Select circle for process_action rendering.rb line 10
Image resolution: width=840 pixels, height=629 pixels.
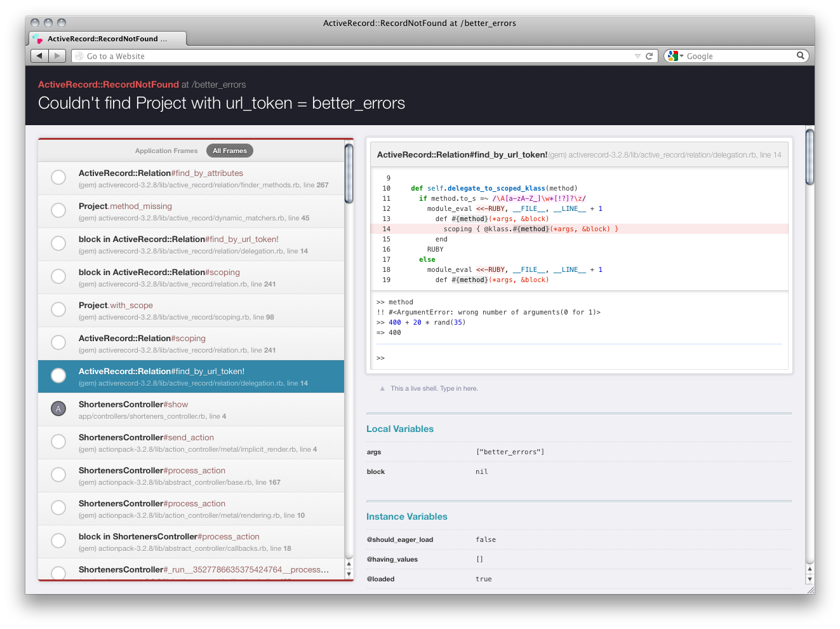[x=58, y=508]
